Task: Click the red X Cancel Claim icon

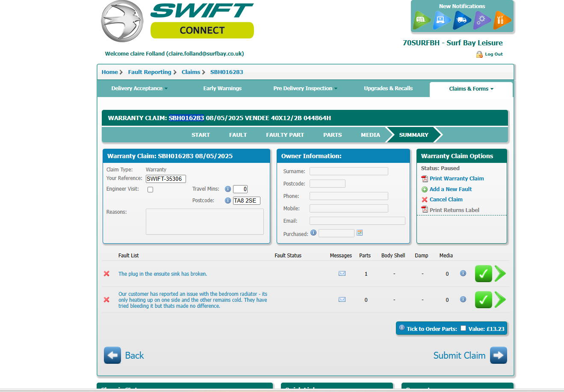Action: pos(425,200)
